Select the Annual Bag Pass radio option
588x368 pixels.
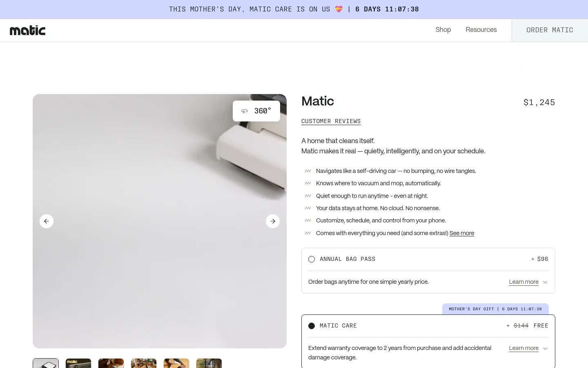[312, 259]
